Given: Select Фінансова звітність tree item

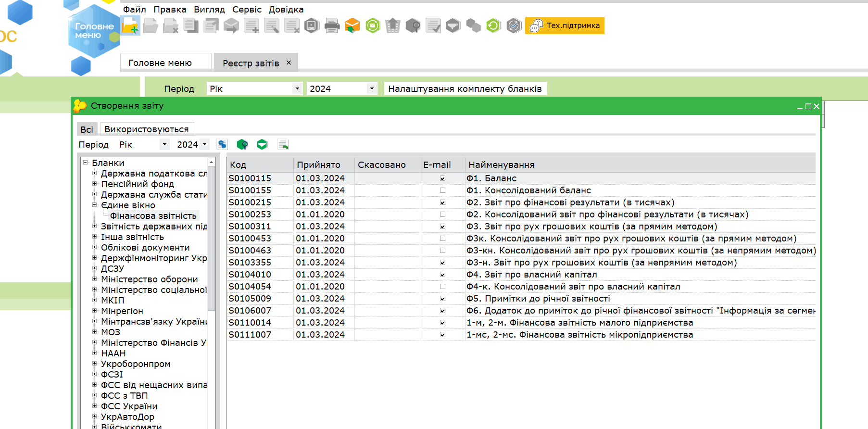Looking at the screenshot, I should coord(153,216).
